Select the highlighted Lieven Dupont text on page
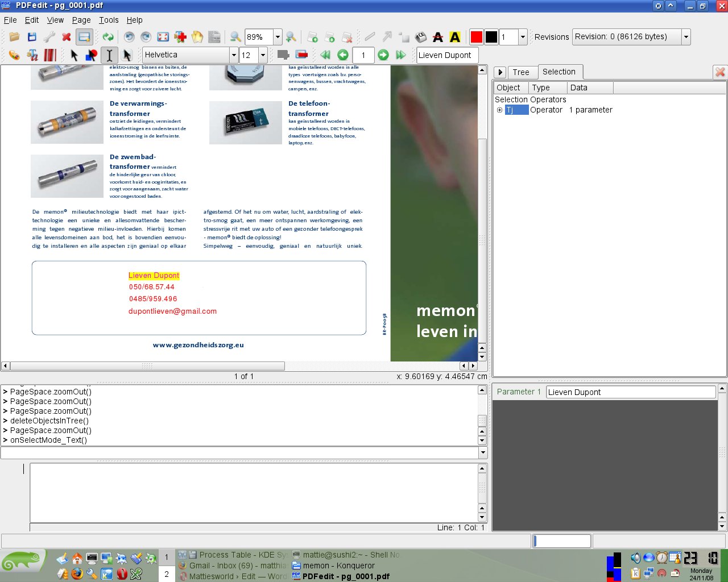The height and width of the screenshot is (582, 728). tap(154, 276)
